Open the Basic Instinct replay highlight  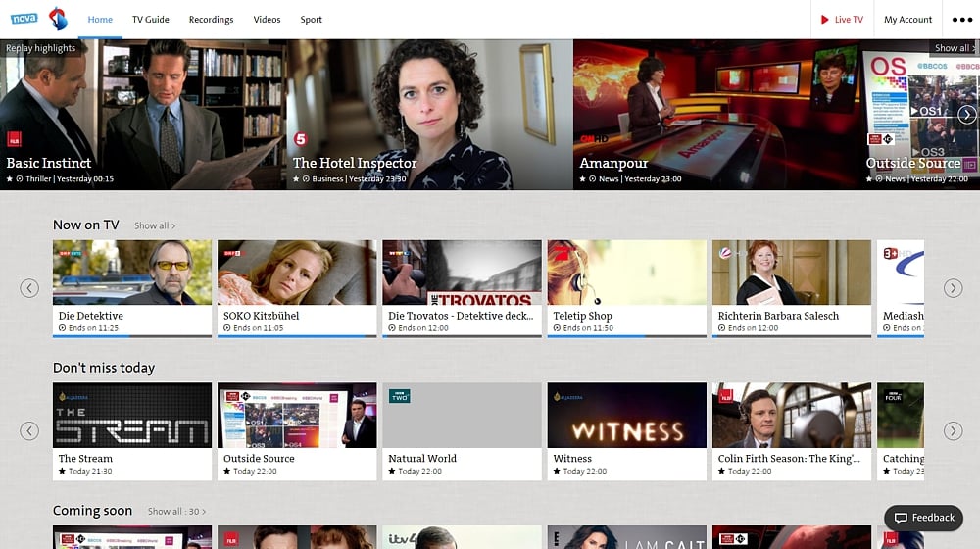143,115
